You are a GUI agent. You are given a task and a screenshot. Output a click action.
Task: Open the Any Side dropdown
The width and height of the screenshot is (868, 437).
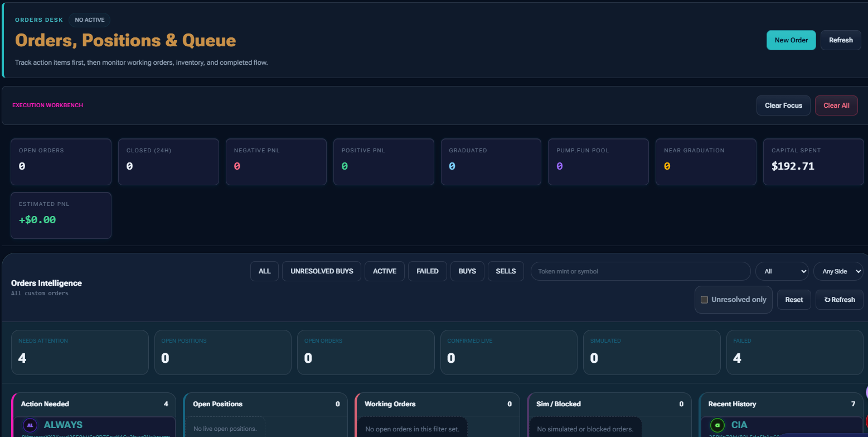(838, 271)
